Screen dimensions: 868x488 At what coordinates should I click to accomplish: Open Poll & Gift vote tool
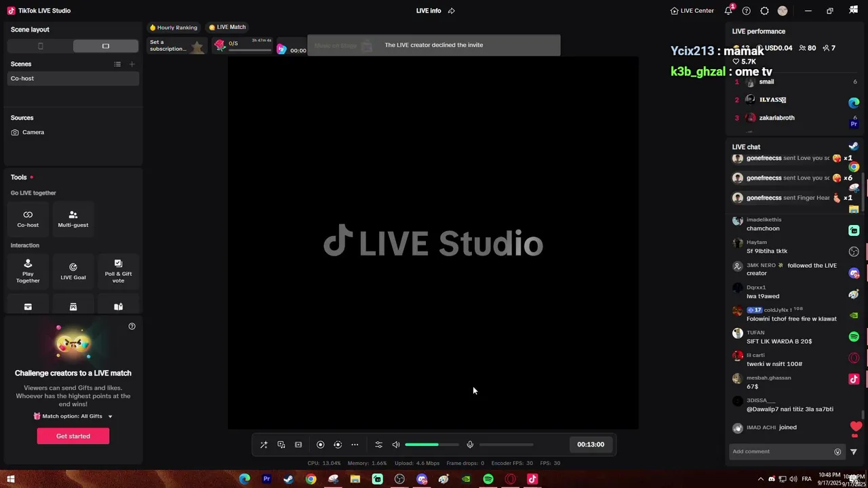(x=118, y=270)
